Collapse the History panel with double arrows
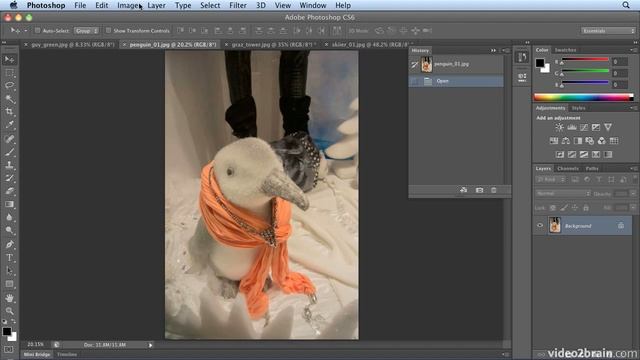This screenshot has height=360, width=640. 493,50
